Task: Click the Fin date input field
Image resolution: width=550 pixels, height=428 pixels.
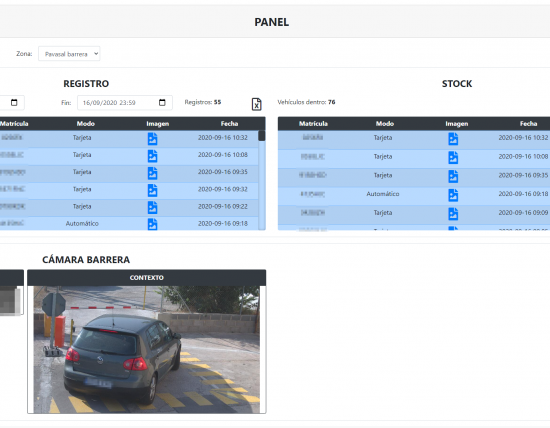Action: pos(125,102)
